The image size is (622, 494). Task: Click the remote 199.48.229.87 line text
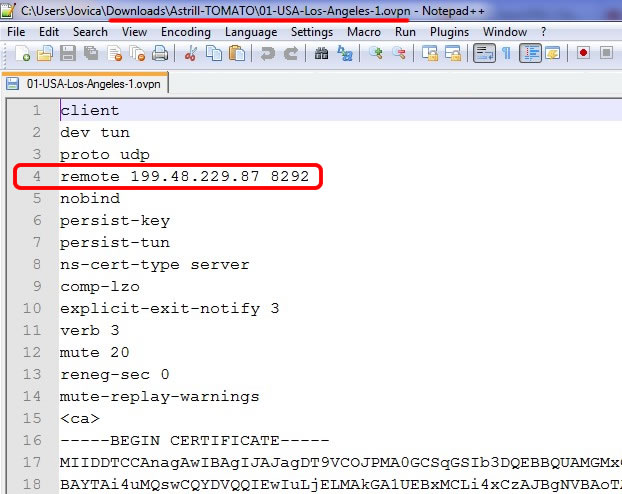(x=190, y=177)
